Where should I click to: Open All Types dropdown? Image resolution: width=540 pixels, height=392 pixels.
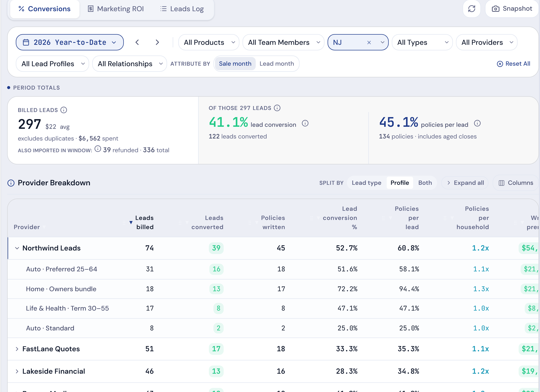(x=422, y=42)
